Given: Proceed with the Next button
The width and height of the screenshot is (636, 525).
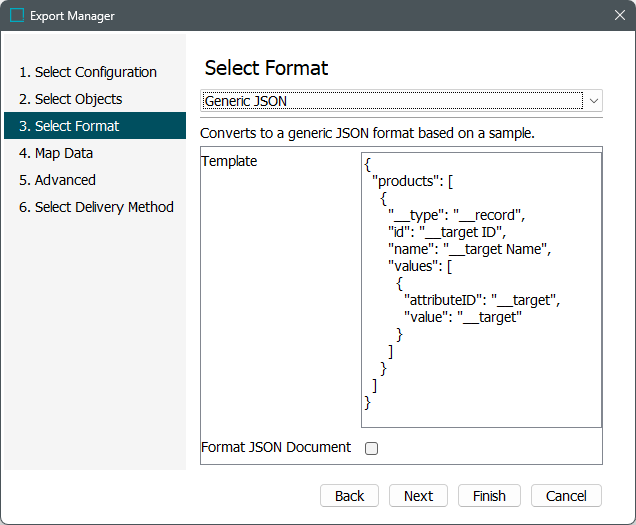Looking at the screenshot, I should click(418, 496).
